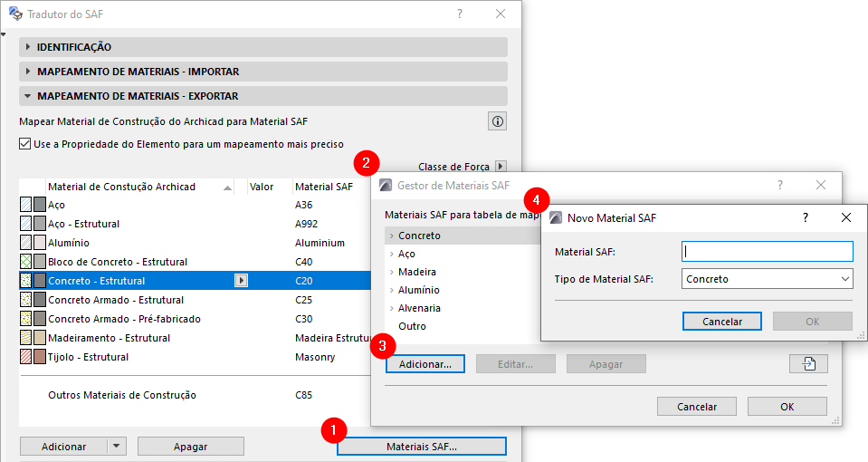Expand MAPEAMENTO DE MATERIAIS - IMPORTAR section

point(263,72)
